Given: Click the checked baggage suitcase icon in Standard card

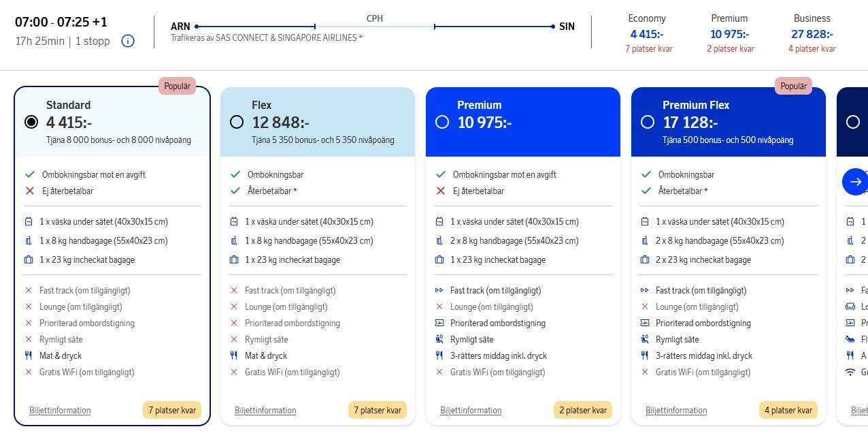Looking at the screenshot, I should point(29,259).
